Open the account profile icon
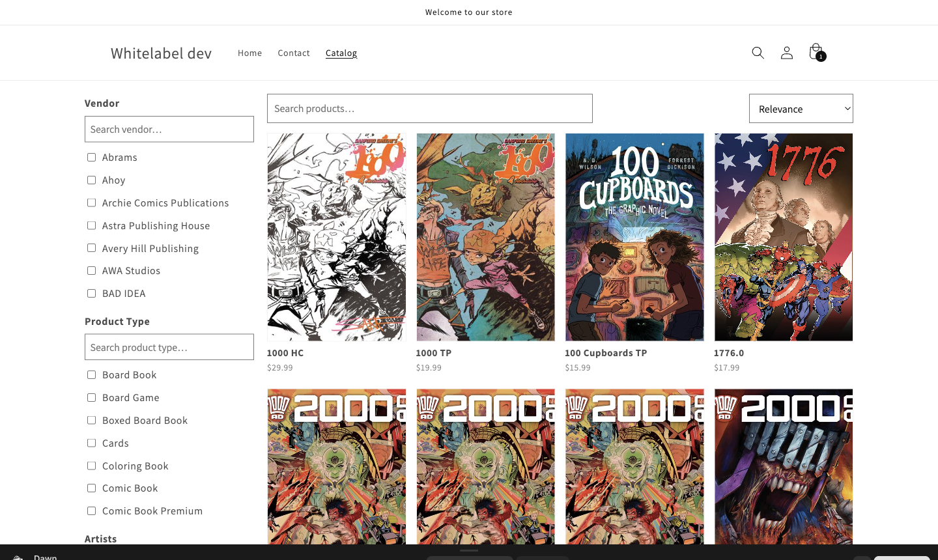Viewport: 938px width, 560px height. click(x=787, y=53)
